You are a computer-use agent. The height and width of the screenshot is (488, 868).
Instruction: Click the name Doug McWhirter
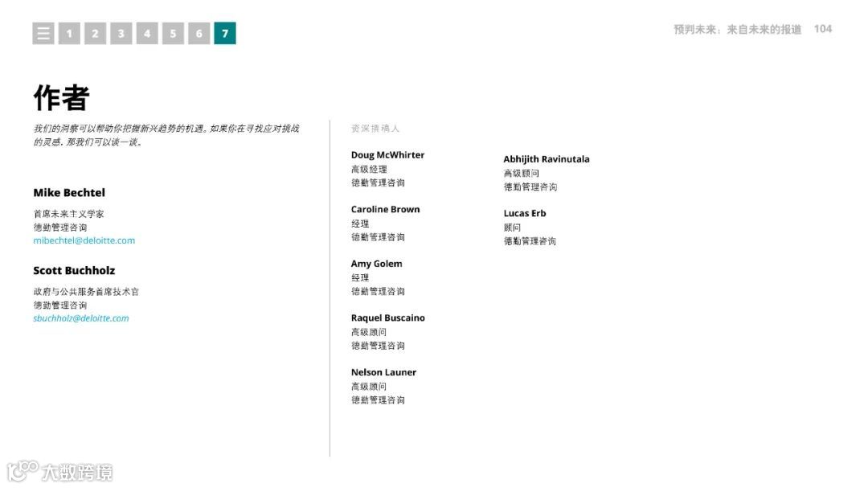pyautogui.click(x=387, y=155)
